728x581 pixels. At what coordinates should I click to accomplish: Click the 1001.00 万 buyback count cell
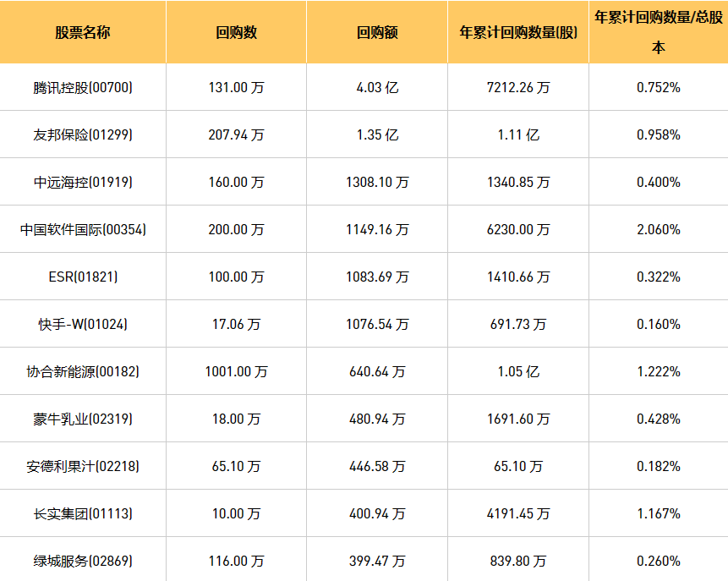click(x=236, y=371)
